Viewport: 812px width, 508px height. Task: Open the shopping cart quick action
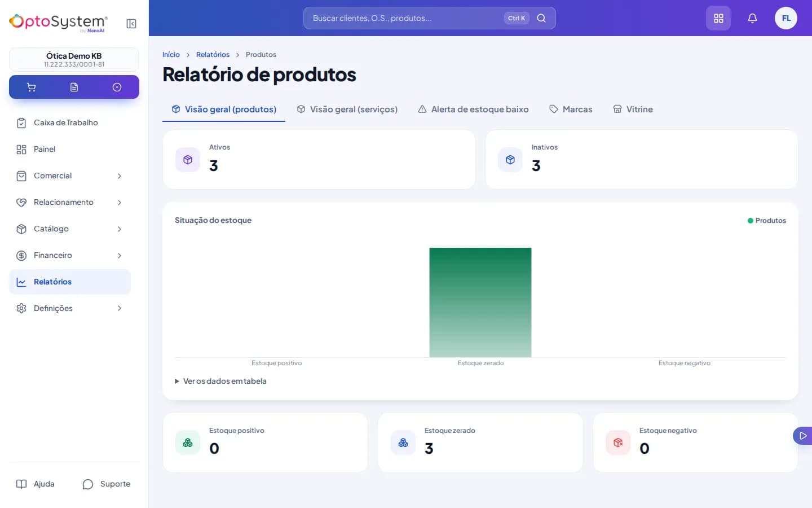pos(32,87)
